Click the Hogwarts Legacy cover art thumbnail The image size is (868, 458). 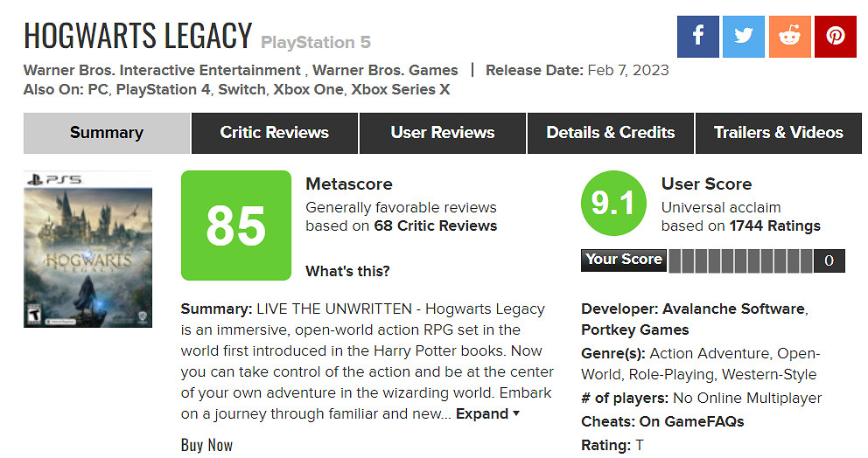click(x=87, y=249)
